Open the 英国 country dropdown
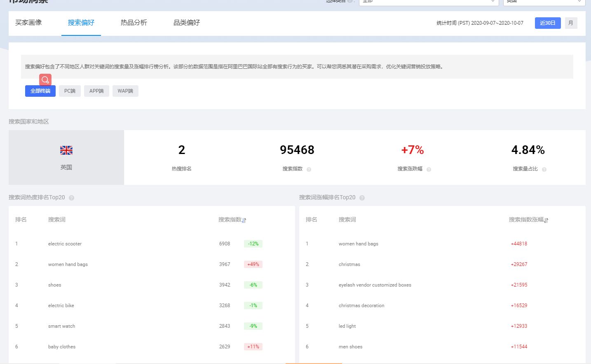 click(544, 2)
